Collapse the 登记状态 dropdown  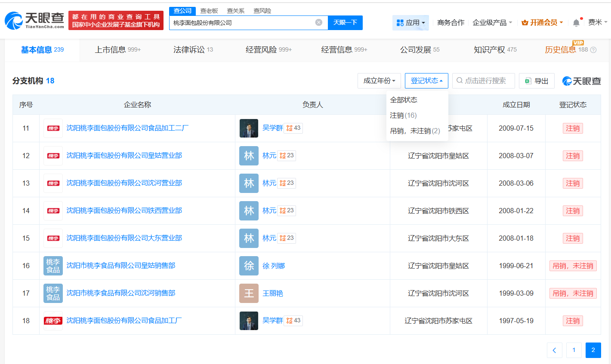[426, 81]
